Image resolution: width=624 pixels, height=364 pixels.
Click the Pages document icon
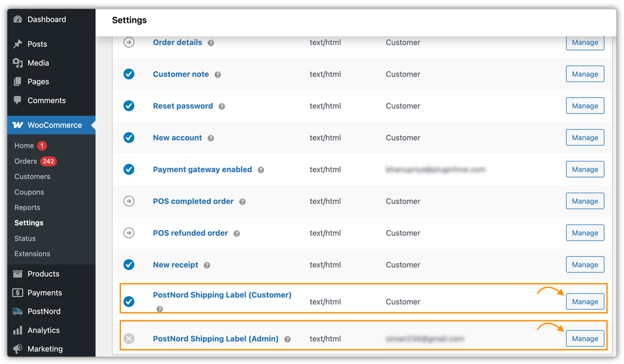17,82
